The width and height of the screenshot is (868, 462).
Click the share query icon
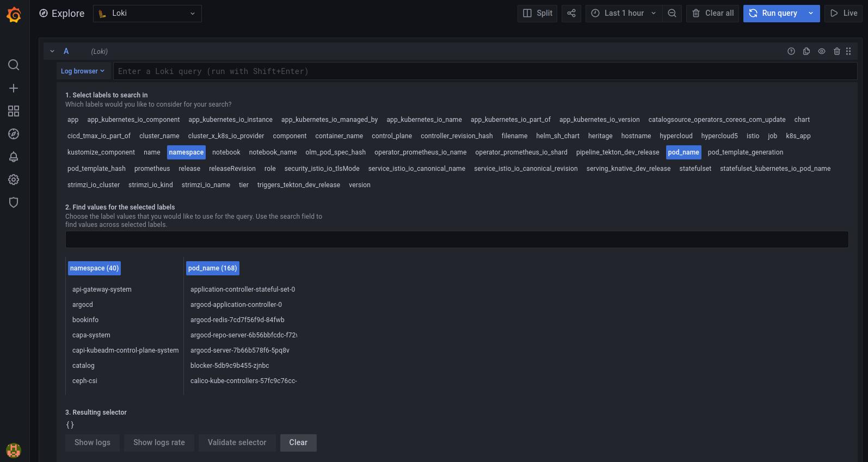click(571, 13)
